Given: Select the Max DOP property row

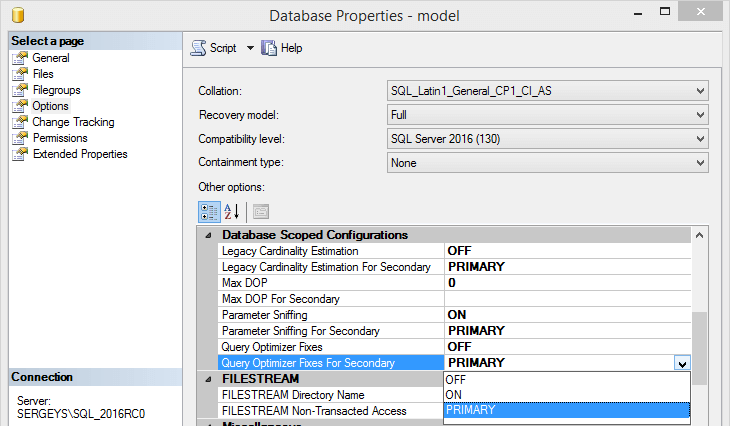Looking at the screenshot, I should 454,283.
